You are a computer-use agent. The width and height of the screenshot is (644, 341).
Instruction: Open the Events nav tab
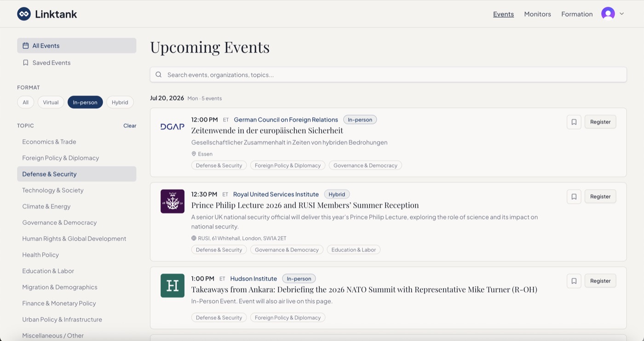tap(503, 14)
